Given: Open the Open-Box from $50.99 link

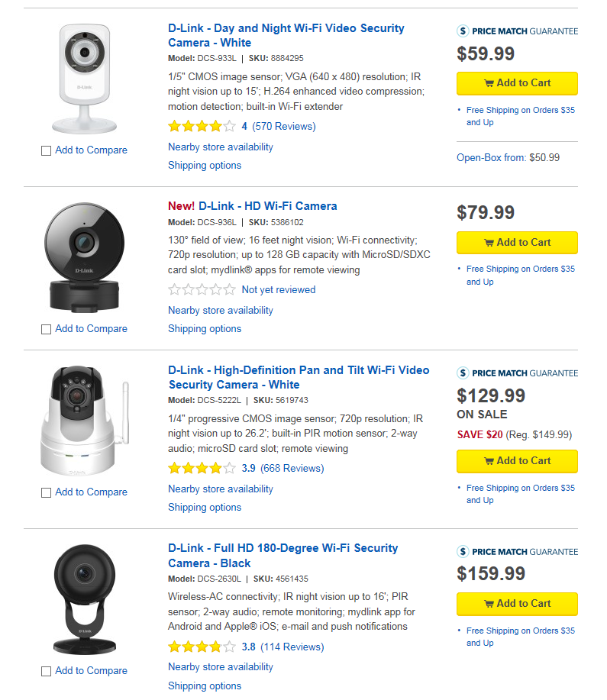Looking at the screenshot, I should (x=508, y=157).
